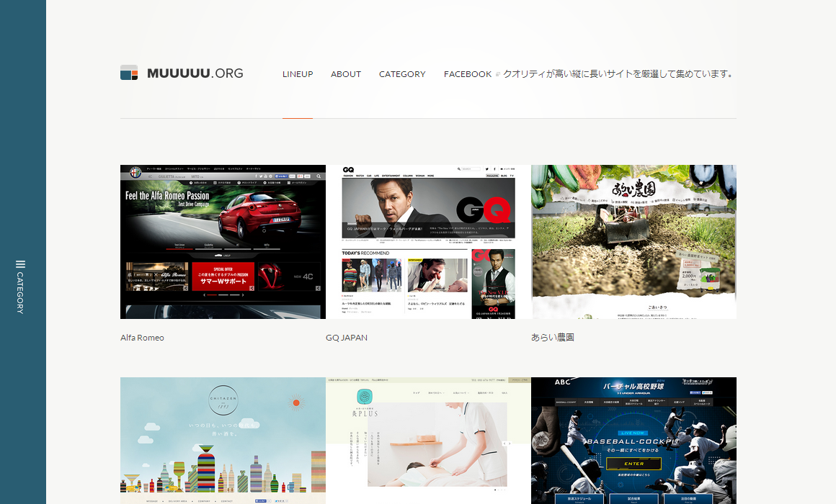The width and height of the screenshot is (836, 504).
Task: Expand the CATEGORY sidebar hamburger icon
Action: 20,264
